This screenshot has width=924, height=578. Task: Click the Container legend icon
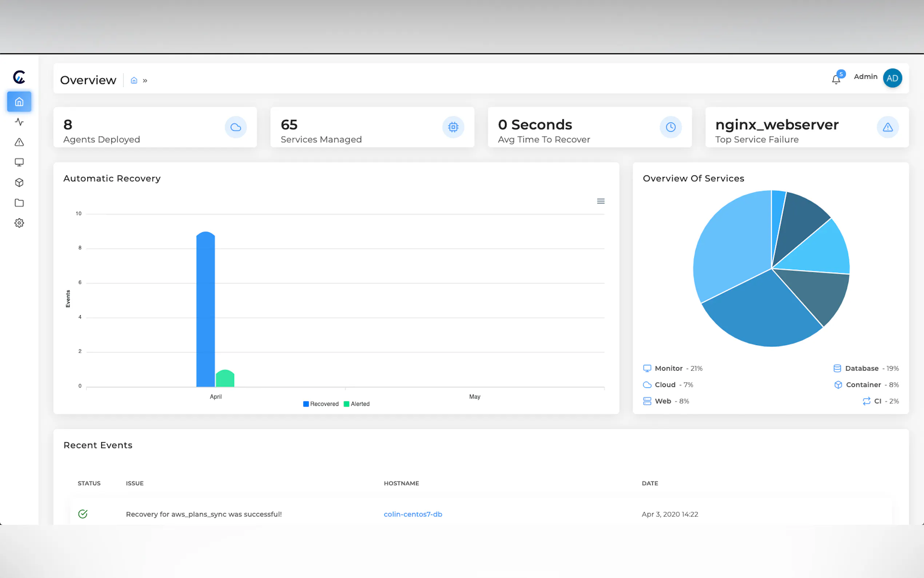838,385
